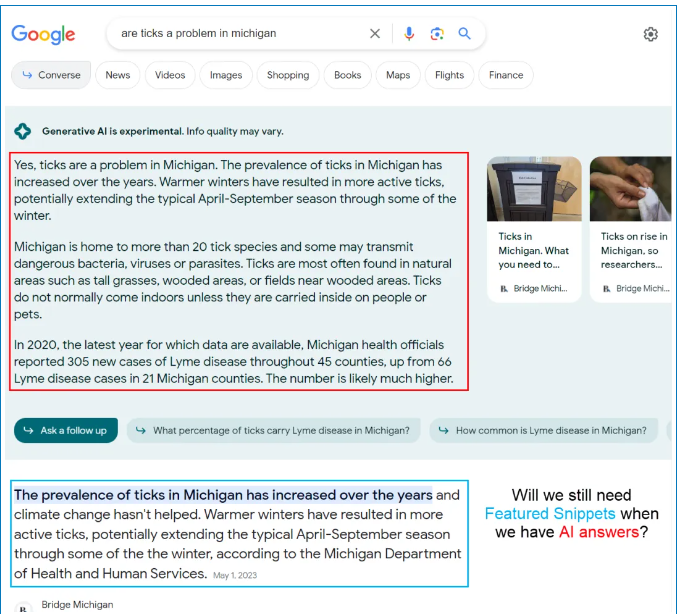The image size is (680, 614).
Task: Switch to the Flights tab
Action: click(x=449, y=75)
